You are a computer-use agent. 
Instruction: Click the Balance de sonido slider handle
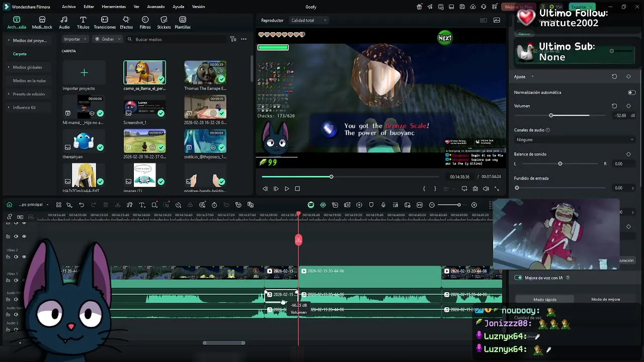[x=560, y=164]
